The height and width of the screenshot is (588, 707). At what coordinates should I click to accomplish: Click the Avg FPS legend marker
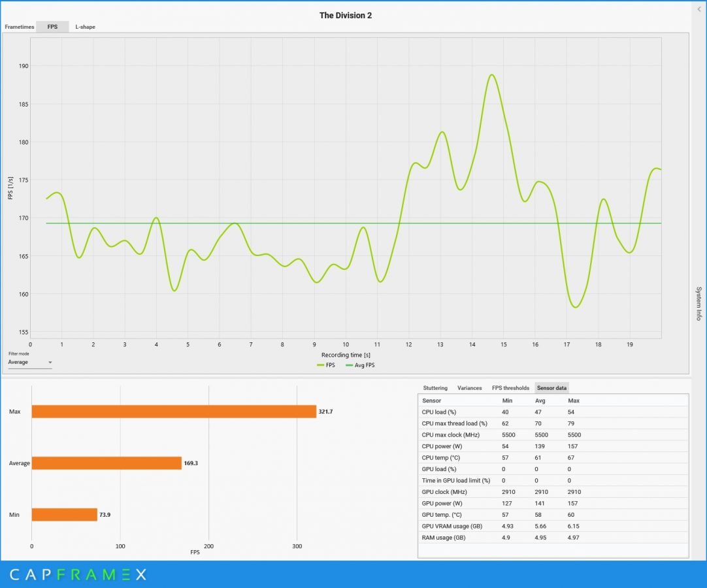click(x=349, y=365)
